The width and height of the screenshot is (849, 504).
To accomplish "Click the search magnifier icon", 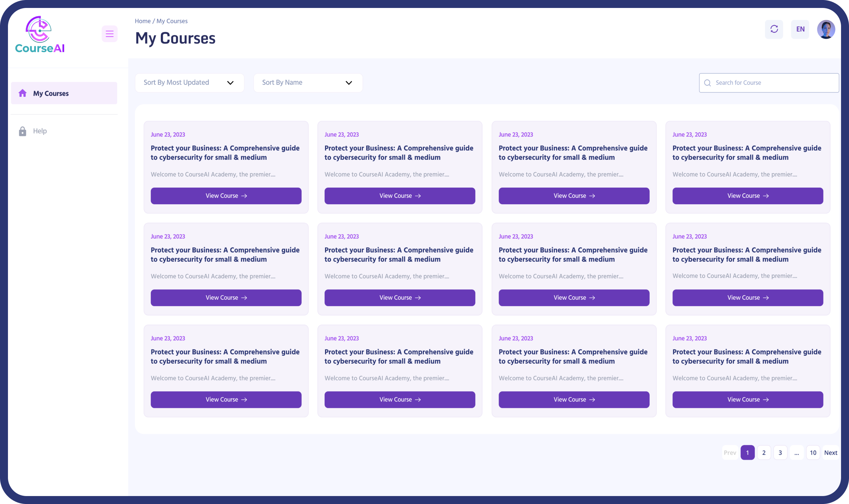I will (708, 83).
